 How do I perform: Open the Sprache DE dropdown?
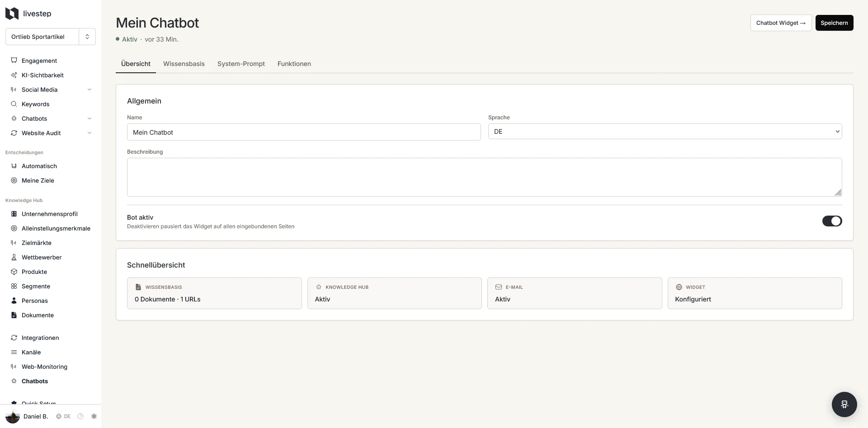click(665, 132)
